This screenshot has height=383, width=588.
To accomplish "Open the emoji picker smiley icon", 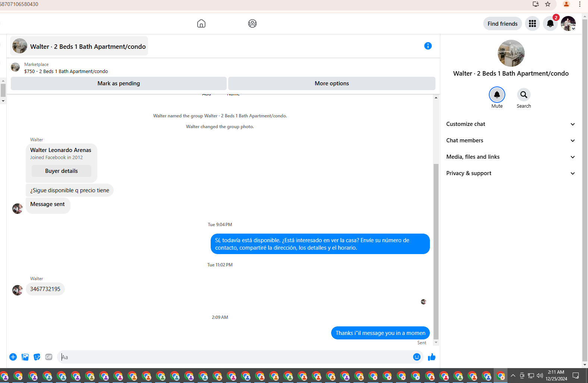I will click(x=417, y=357).
